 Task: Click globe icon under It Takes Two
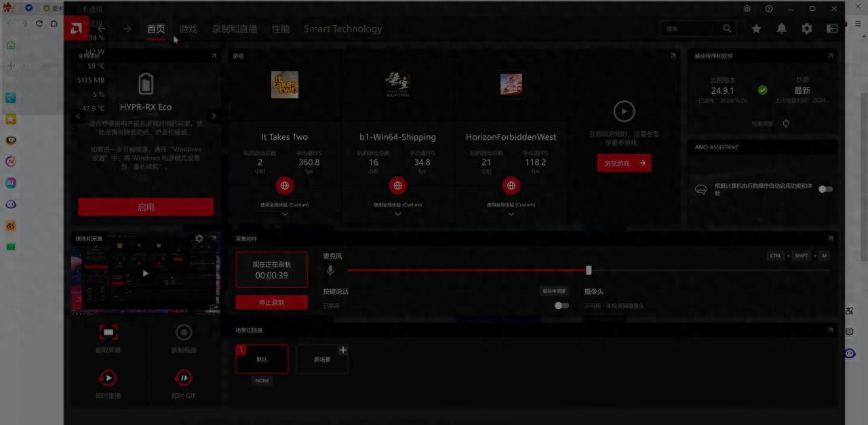[x=285, y=185]
